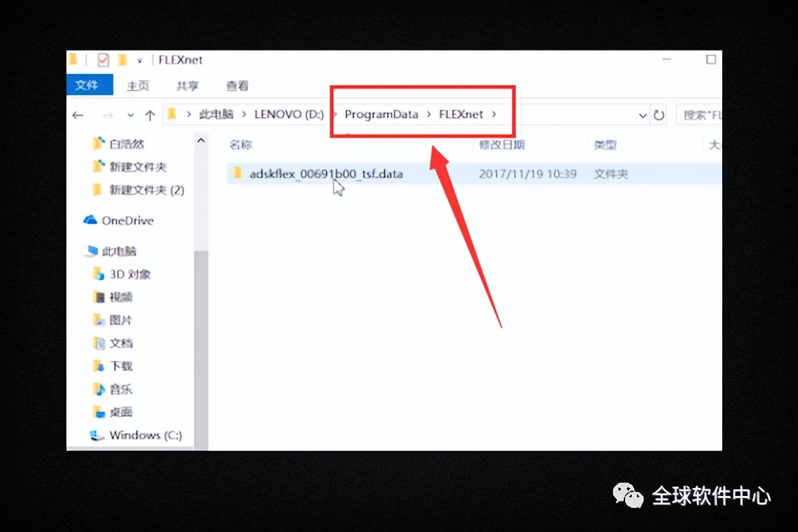Screen dimensions: 798x532
Task: Open 新建文件夹 (2) in the navigation pane
Action: coord(147,190)
